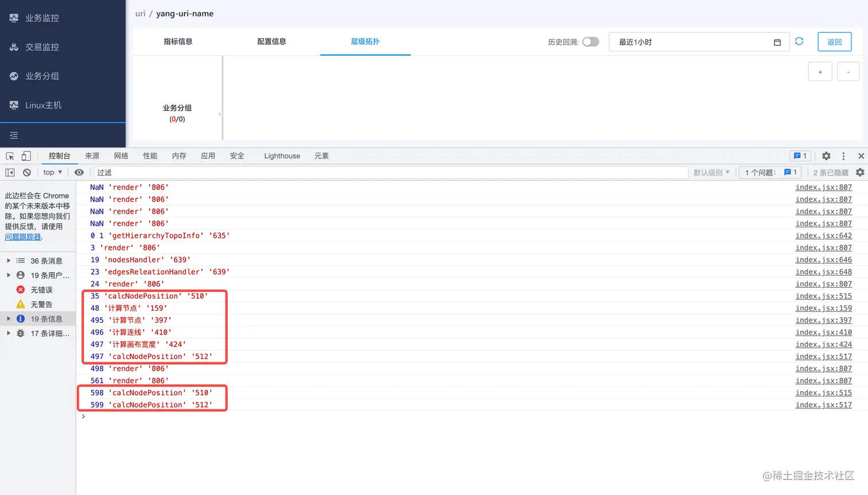The width and height of the screenshot is (868, 495).
Task: Zoom in the topology with the + button
Action: click(820, 72)
